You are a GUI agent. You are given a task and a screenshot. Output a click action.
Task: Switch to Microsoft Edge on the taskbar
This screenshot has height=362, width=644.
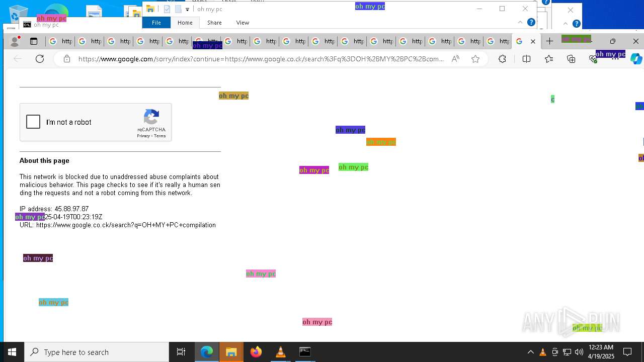point(207,352)
